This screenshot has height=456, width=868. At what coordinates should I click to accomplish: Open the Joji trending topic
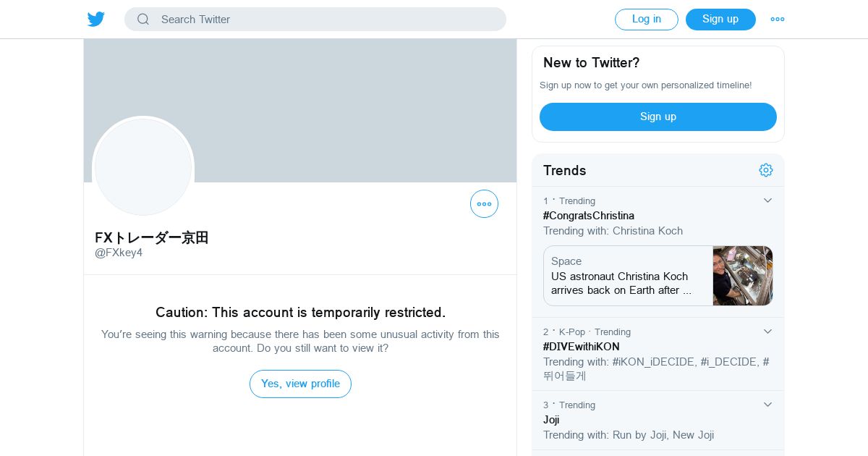point(551,420)
